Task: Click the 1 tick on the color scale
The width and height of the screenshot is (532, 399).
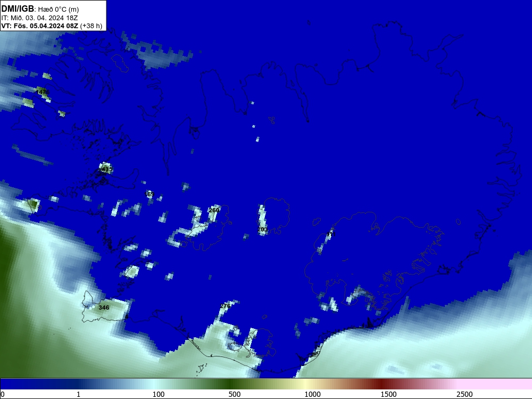Action: click(x=78, y=394)
